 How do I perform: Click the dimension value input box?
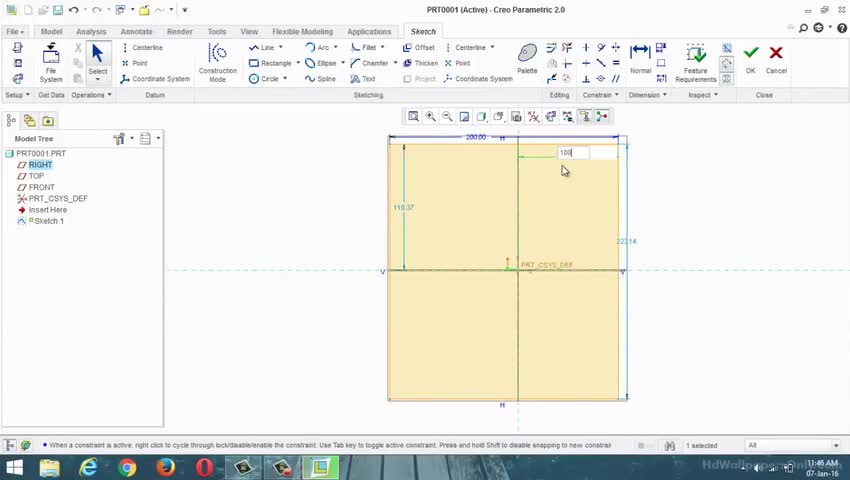573,152
